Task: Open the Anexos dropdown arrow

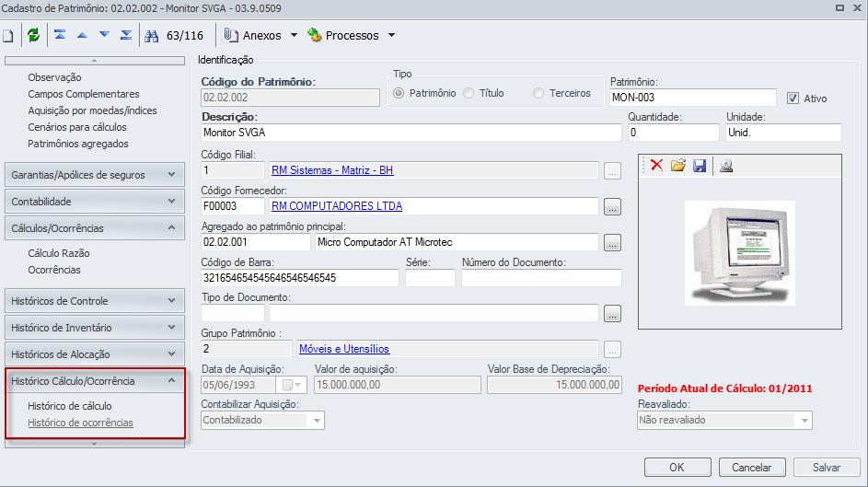Action: point(294,35)
